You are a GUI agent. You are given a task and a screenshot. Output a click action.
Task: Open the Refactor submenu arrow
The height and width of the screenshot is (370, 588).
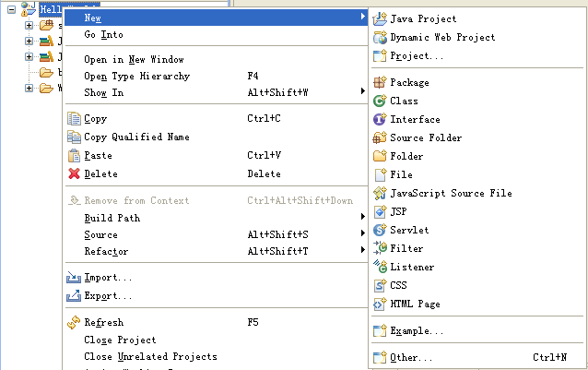(x=362, y=249)
